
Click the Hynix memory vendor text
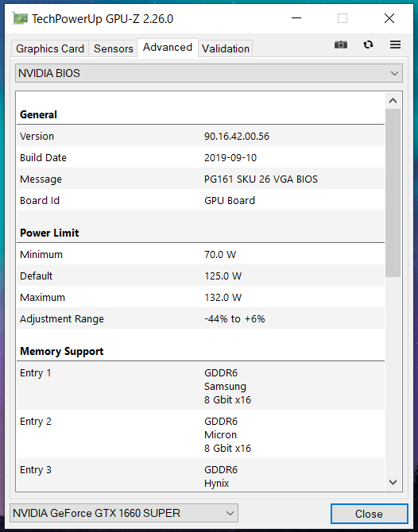coord(217,483)
